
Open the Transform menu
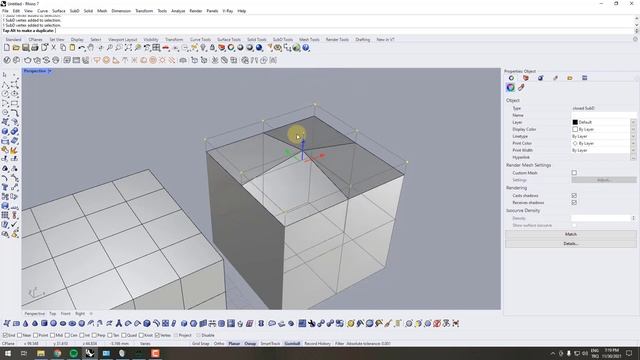pyautogui.click(x=144, y=11)
